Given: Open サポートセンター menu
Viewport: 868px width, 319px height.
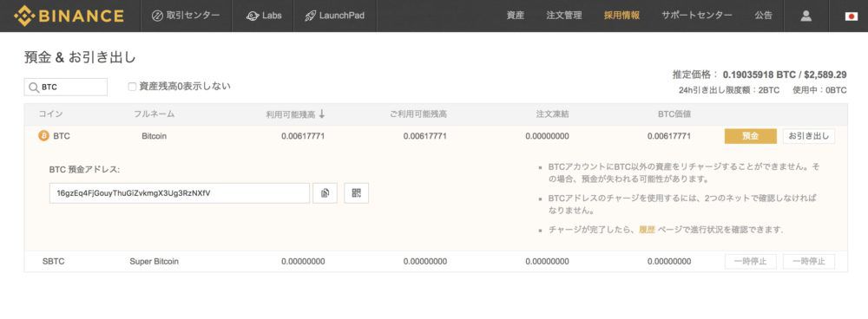Looking at the screenshot, I should pyautogui.click(x=696, y=16).
